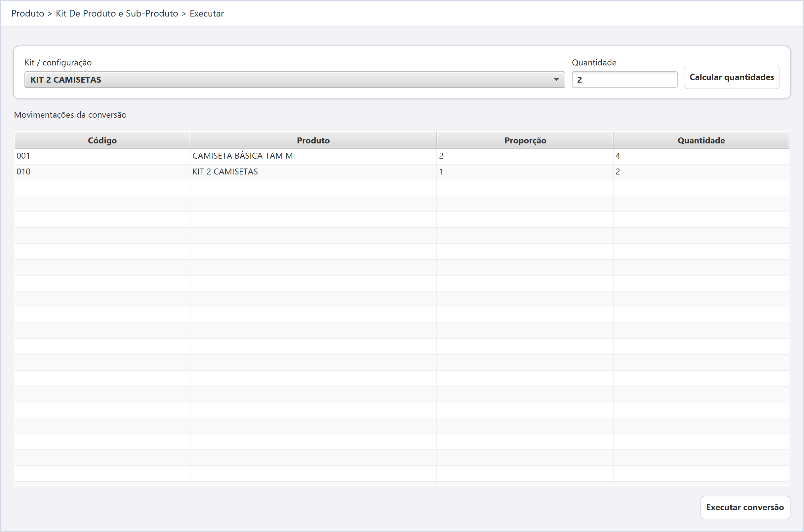Viewport: 804px width, 532px height.
Task: Click quantity value 2 in KIT row
Action: point(701,172)
